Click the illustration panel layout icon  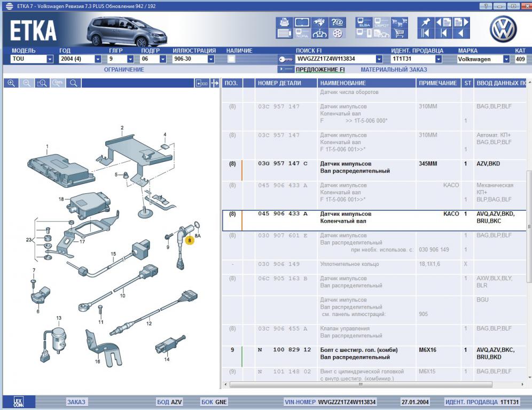[x=201, y=83]
